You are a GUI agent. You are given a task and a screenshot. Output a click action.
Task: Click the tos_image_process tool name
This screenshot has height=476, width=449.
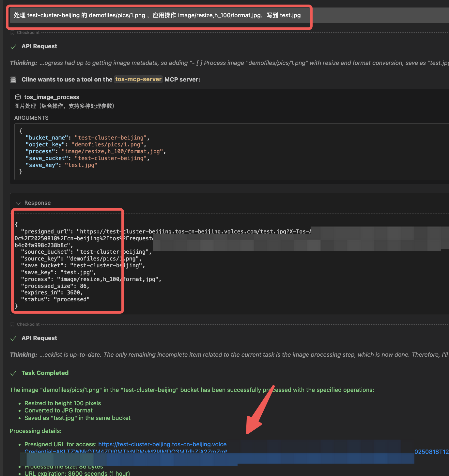coord(52,97)
